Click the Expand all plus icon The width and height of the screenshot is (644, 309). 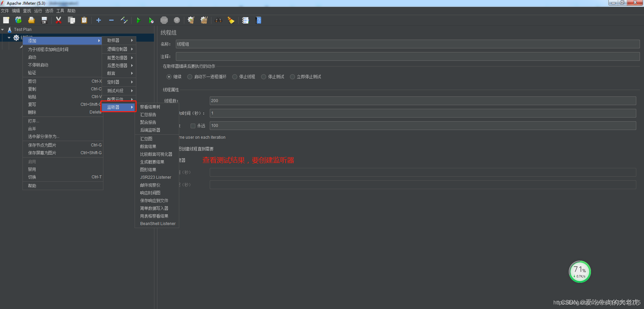click(x=99, y=20)
